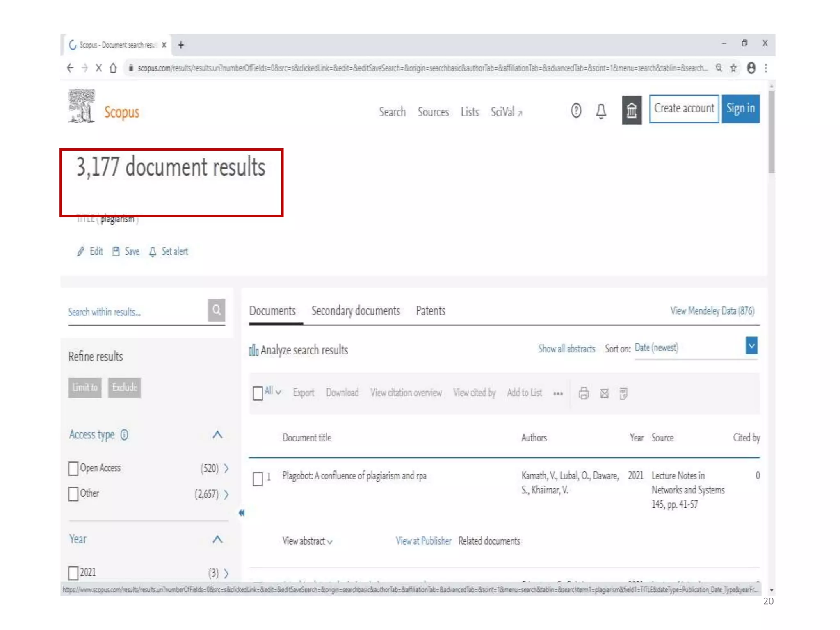This screenshot has height=630, width=840.
Task: Select checkbox for document 1 Plagobot
Action: point(258,479)
